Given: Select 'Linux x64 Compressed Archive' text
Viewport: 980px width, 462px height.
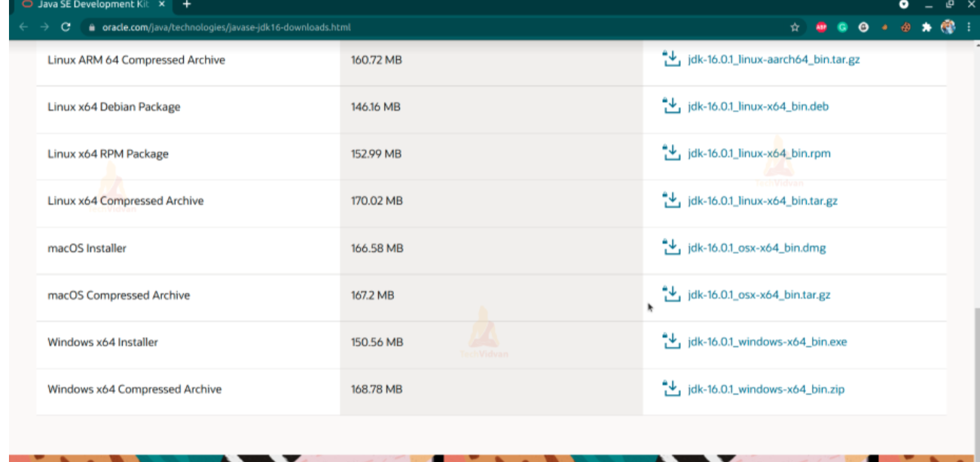Looking at the screenshot, I should click(125, 201).
